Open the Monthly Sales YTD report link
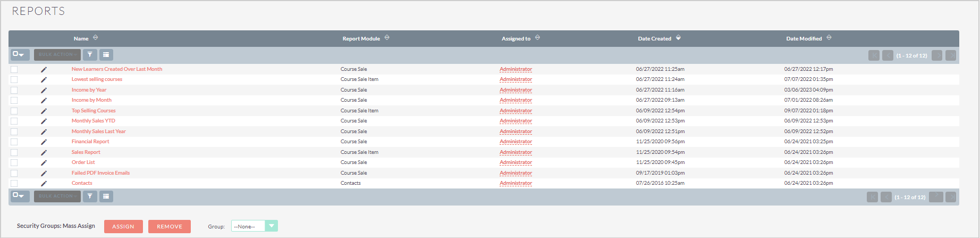980x238 pixels. point(94,121)
